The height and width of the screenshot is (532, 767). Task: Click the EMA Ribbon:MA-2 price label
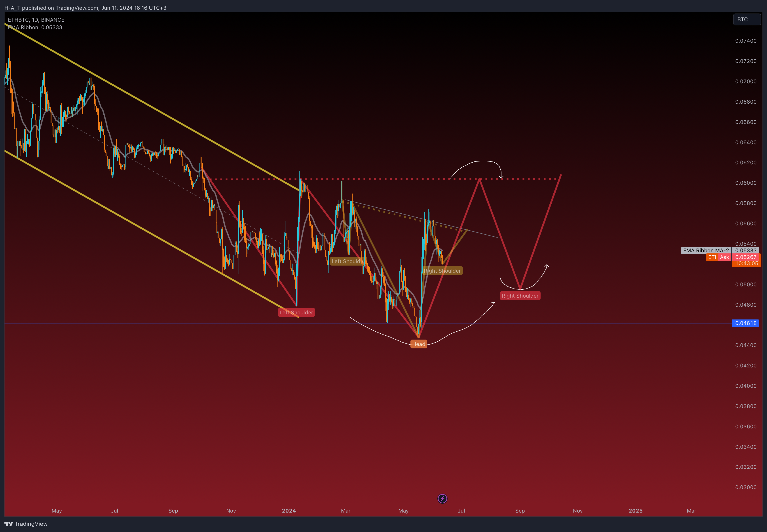pyautogui.click(x=706, y=250)
